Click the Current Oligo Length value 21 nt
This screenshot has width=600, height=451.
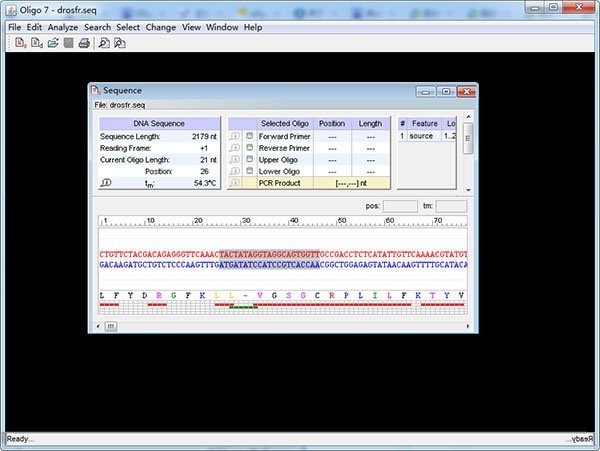coord(208,160)
